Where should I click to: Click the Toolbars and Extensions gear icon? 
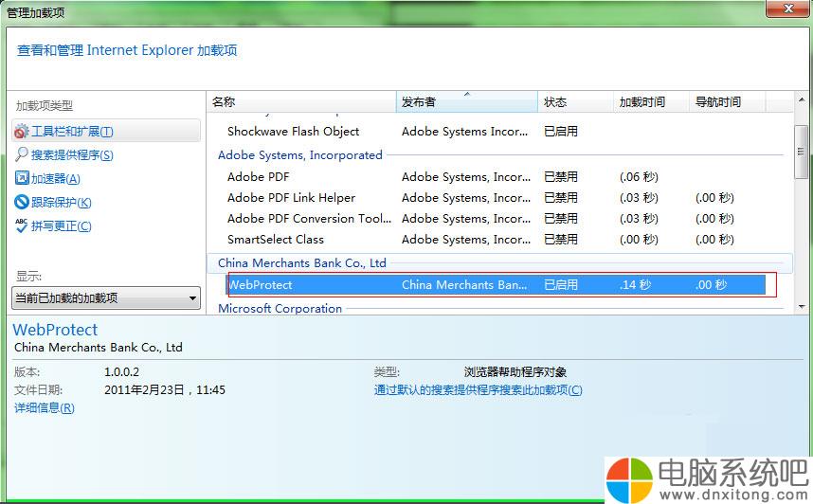(21, 131)
